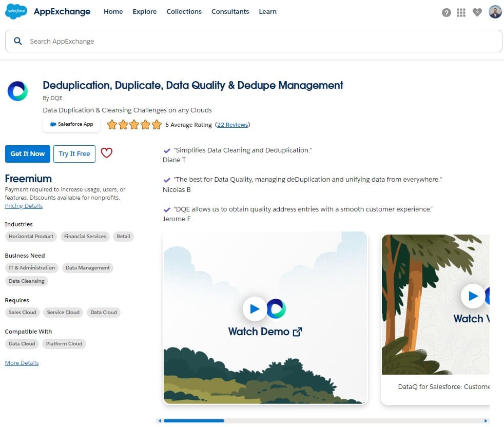The image size is (504, 427).
Task: Open the user profile avatar
Action: [495, 12]
